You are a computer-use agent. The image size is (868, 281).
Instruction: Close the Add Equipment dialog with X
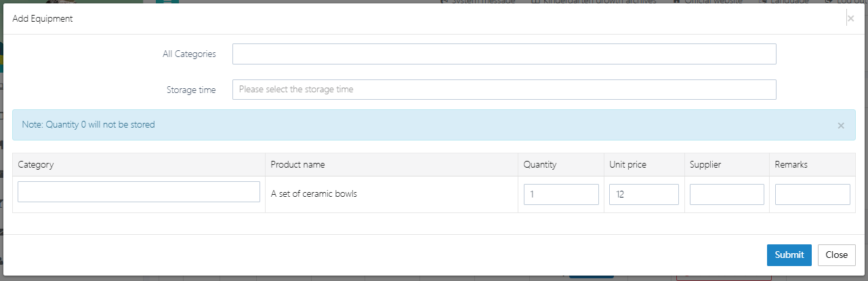coord(850,19)
